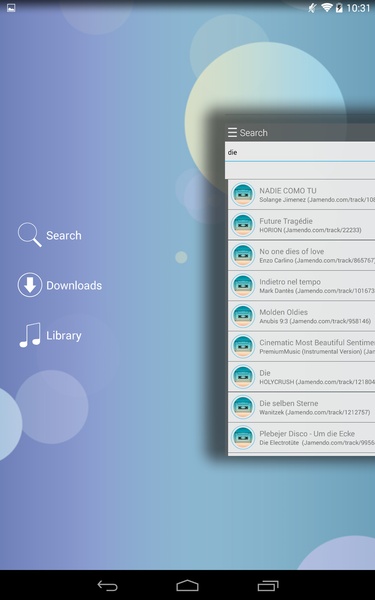Click artist line 'Solange Jimenez'
Viewport: 375px width, 600px height.
point(283,200)
